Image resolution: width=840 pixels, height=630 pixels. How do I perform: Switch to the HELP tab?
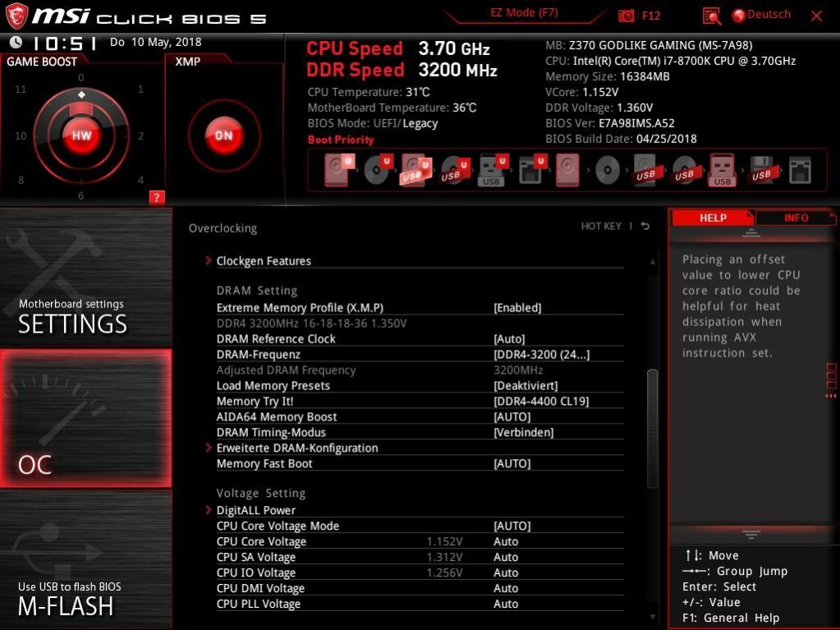point(713,218)
